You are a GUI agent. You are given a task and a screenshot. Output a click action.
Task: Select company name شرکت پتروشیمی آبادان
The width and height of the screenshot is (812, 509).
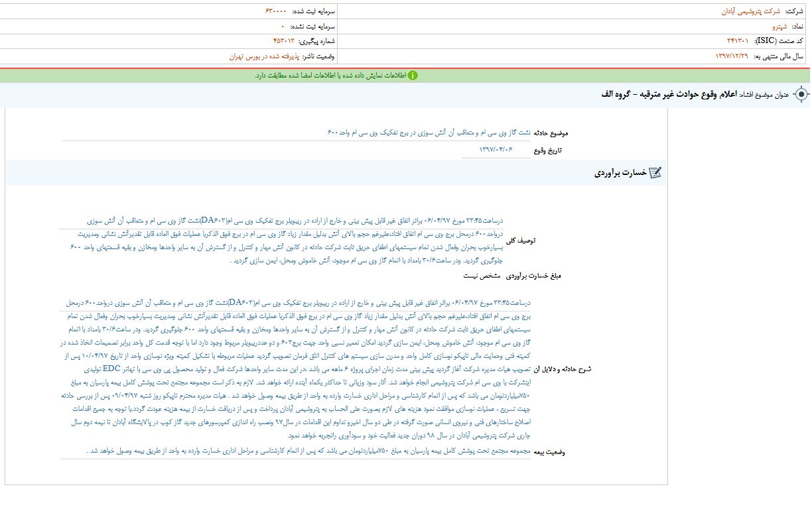tap(751, 11)
